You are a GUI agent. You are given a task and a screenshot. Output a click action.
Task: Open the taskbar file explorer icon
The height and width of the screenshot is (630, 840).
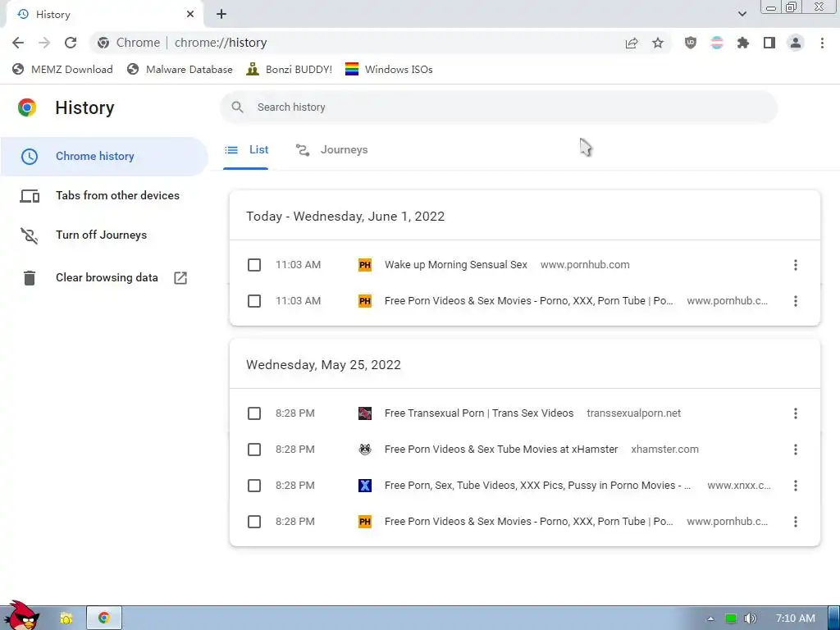66,619
